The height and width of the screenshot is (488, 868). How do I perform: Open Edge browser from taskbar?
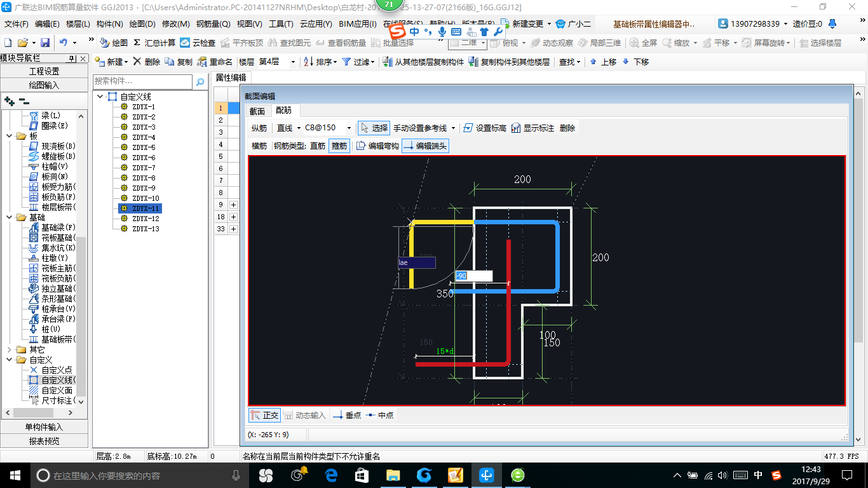[x=330, y=475]
